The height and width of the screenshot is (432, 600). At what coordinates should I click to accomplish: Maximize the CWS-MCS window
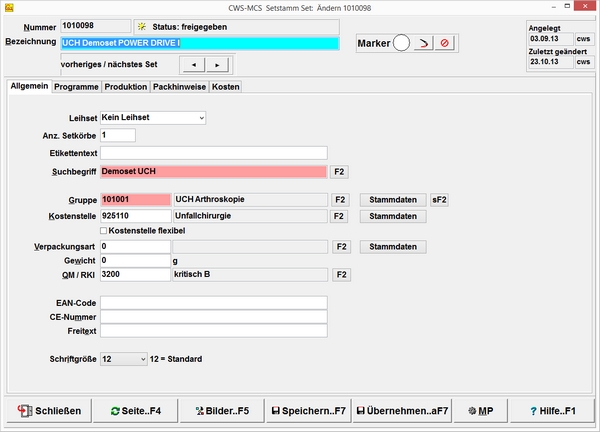[567, 6]
